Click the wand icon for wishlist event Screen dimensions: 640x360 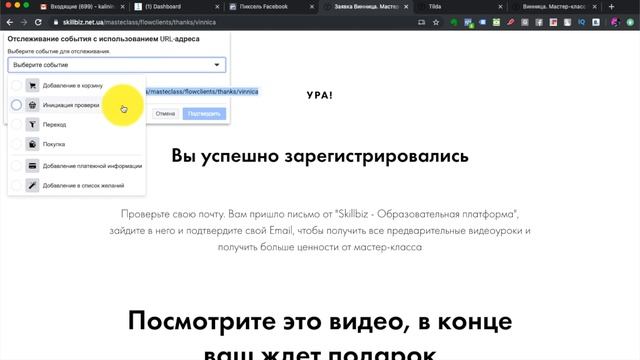coord(32,185)
